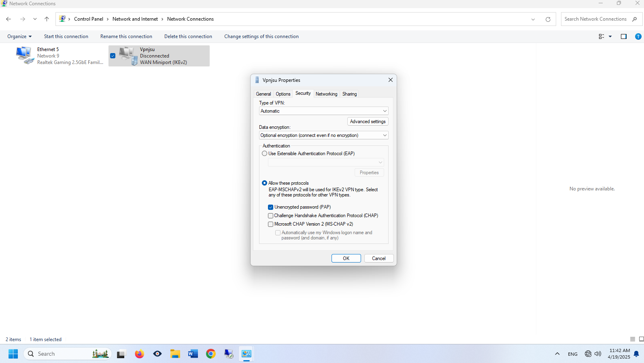Open File Explorer from the taskbar
Screen dimensions: 644x363
tap(175, 354)
